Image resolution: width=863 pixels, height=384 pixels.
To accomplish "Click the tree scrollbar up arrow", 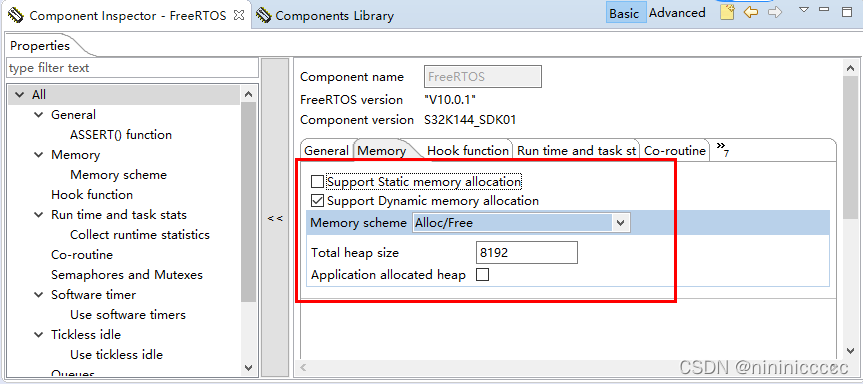I will click(x=248, y=95).
